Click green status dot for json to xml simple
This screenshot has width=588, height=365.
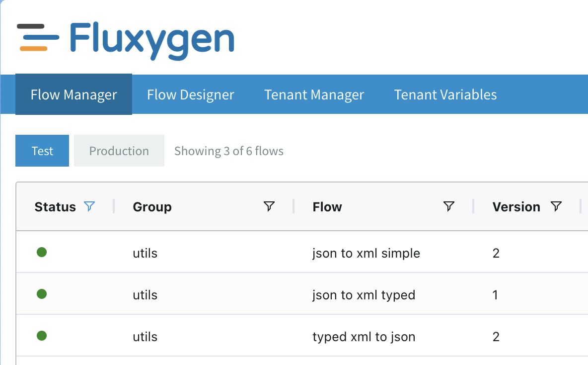pos(42,253)
